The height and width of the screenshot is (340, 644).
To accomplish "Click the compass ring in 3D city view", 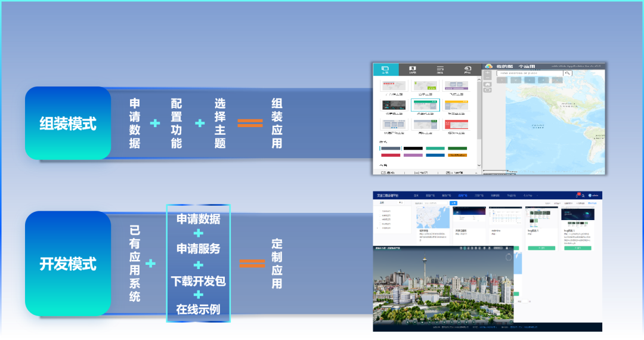I will click(x=508, y=257).
